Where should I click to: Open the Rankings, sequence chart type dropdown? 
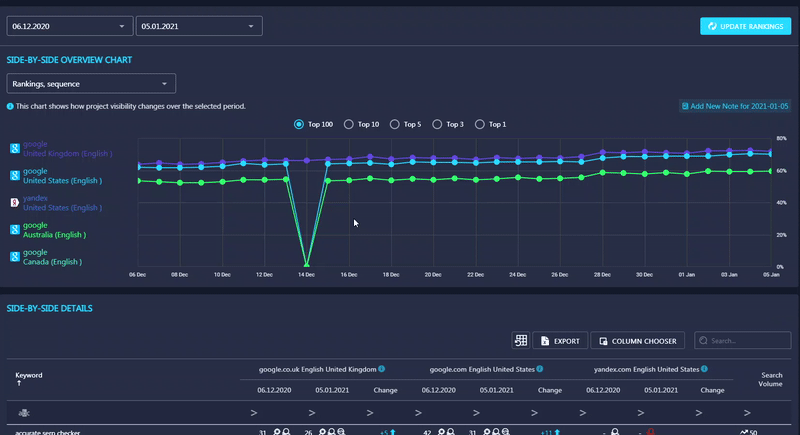(91, 84)
